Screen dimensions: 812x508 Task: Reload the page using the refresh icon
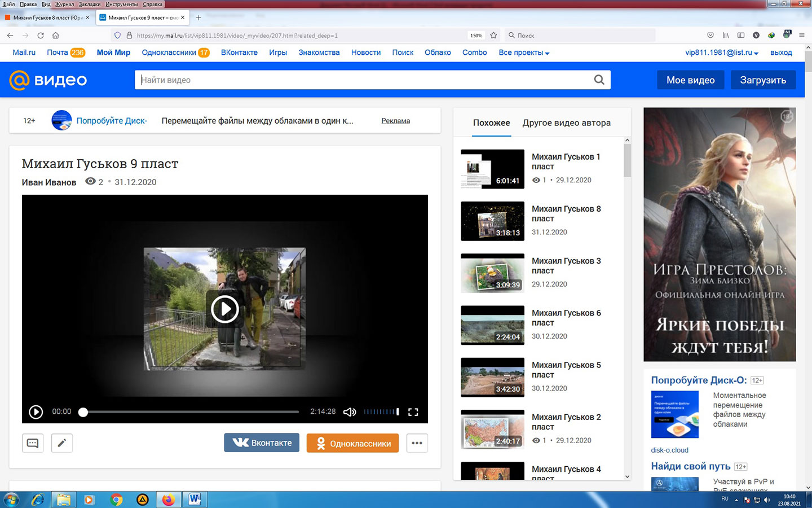41,35
